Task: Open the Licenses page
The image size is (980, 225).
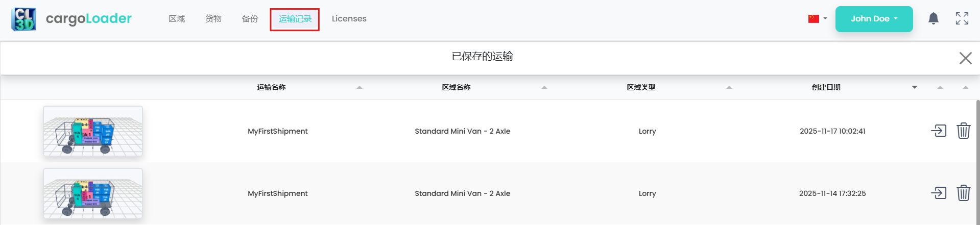Action: point(349,19)
